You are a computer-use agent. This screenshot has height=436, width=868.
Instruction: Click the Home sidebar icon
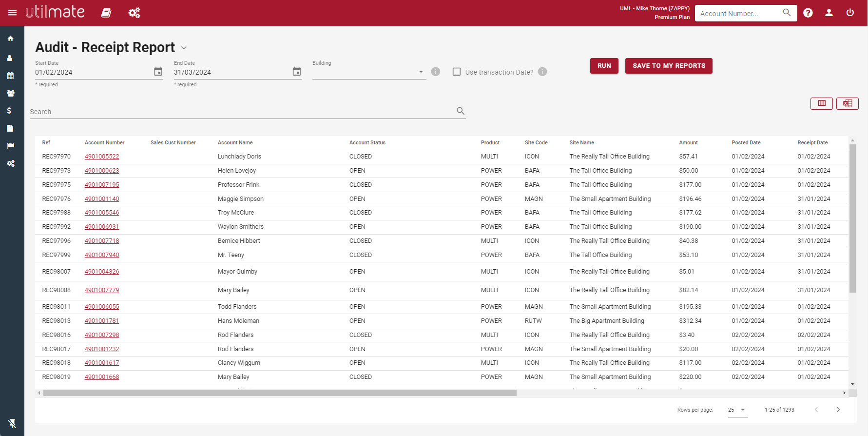coord(10,39)
